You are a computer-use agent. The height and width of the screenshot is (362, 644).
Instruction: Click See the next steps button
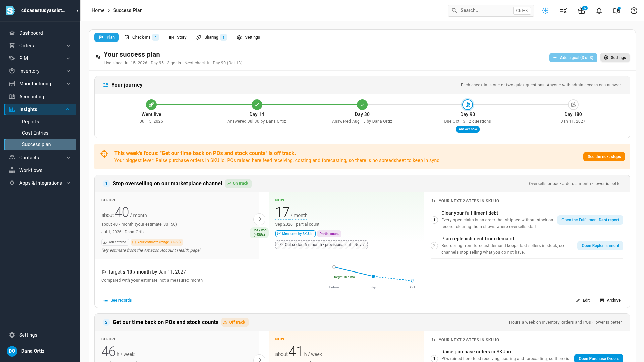604,157
